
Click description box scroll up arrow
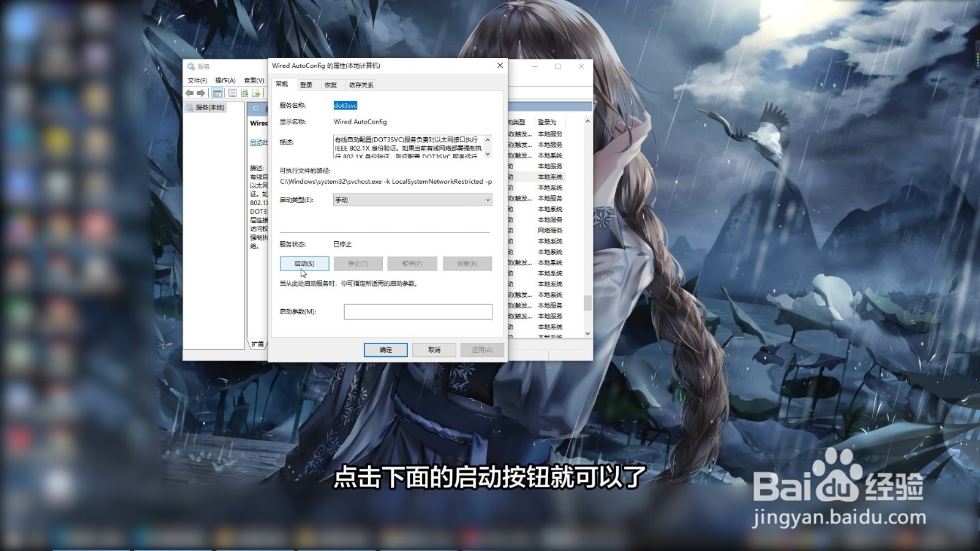[488, 140]
